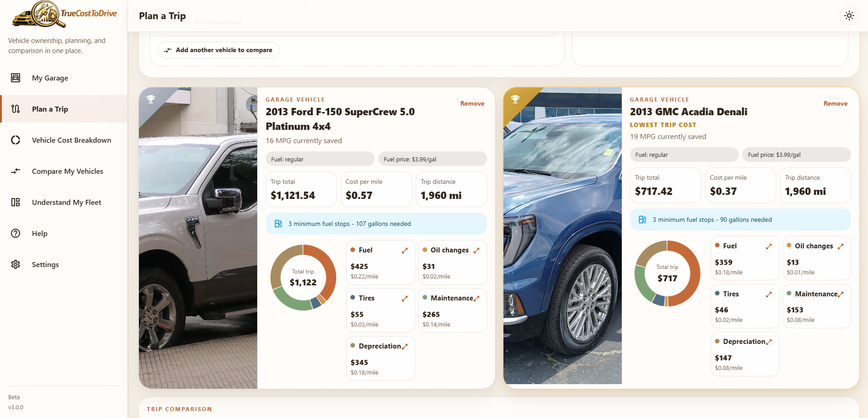Click the Ford F-150 SuperCrew title
This screenshot has width=868, height=418.
click(340, 119)
